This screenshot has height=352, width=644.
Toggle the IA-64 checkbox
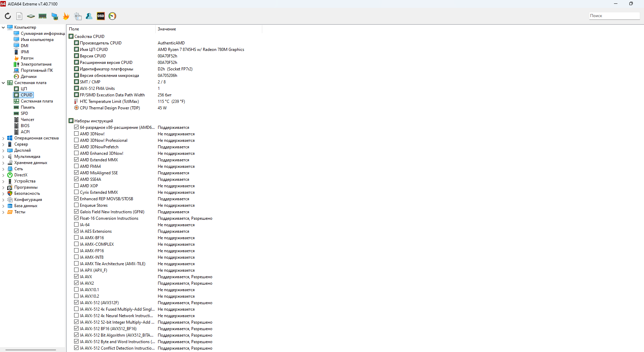click(76, 225)
